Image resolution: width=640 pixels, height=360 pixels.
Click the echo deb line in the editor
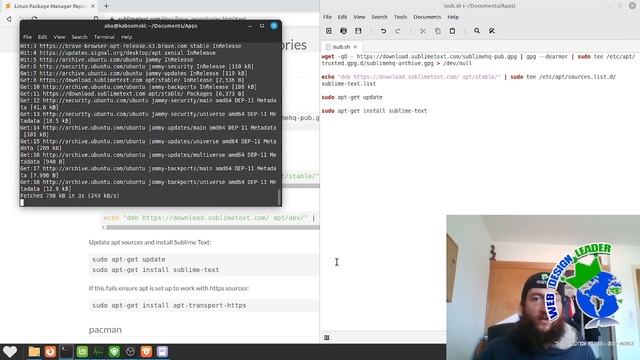point(469,80)
